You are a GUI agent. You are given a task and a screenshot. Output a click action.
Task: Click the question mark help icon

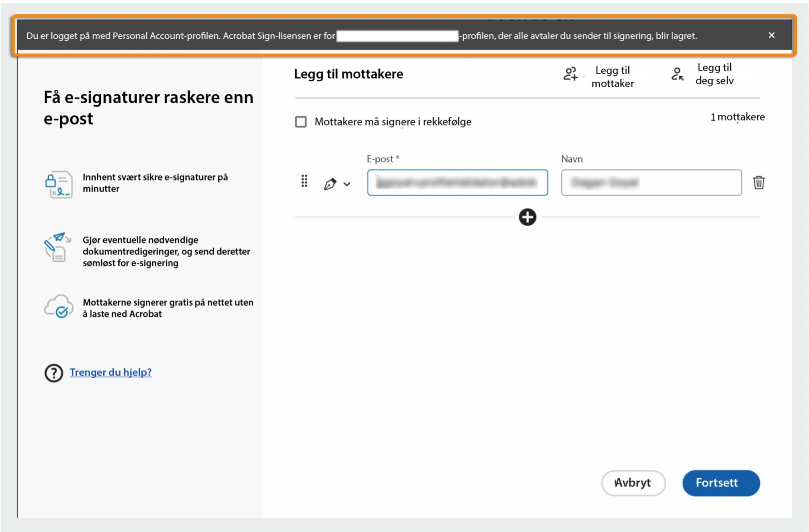pyautogui.click(x=54, y=372)
